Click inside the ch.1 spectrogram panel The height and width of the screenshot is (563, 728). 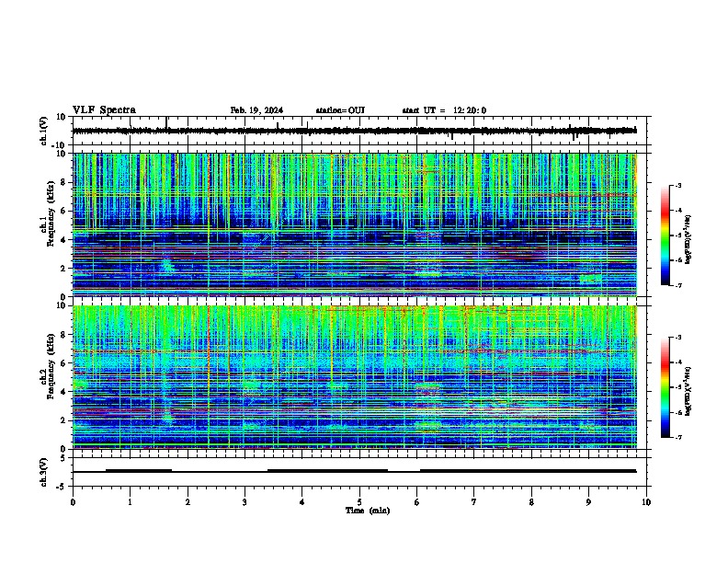[x=354, y=224]
